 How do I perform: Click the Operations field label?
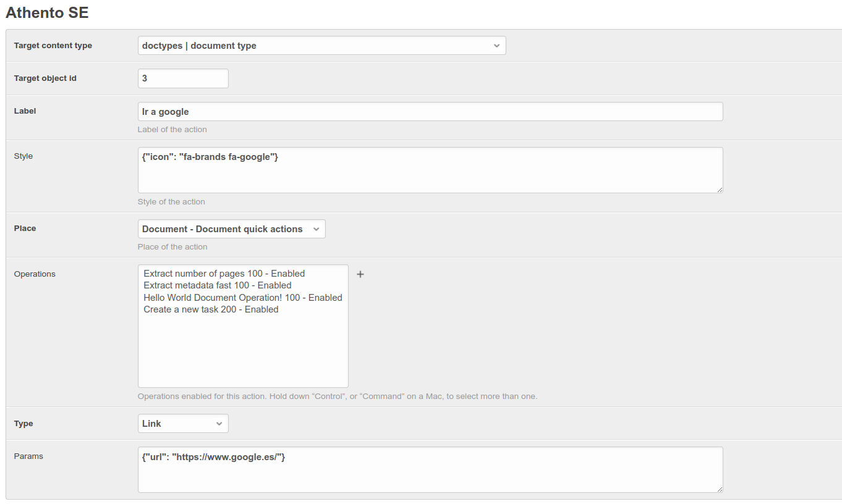click(35, 274)
